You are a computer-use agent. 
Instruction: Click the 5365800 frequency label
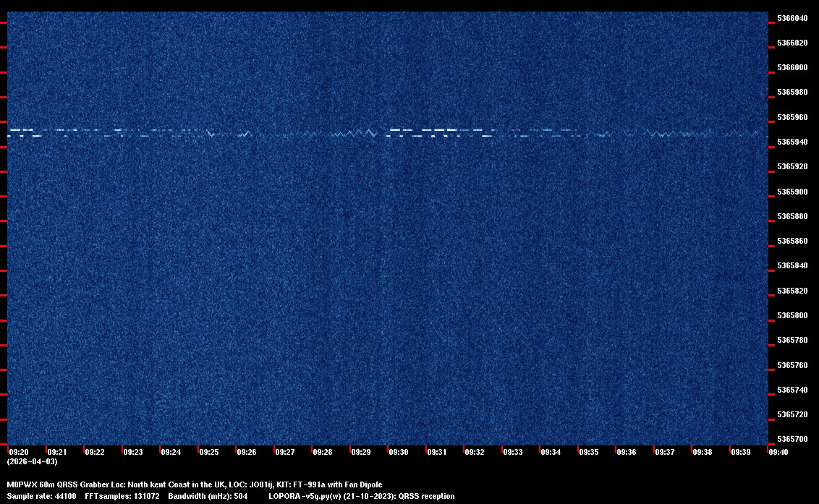(792, 315)
